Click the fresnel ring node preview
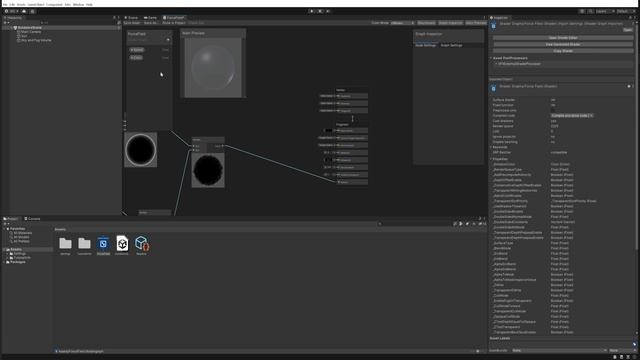Viewport: 640px width, 360px height. click(x=140, y=149)
